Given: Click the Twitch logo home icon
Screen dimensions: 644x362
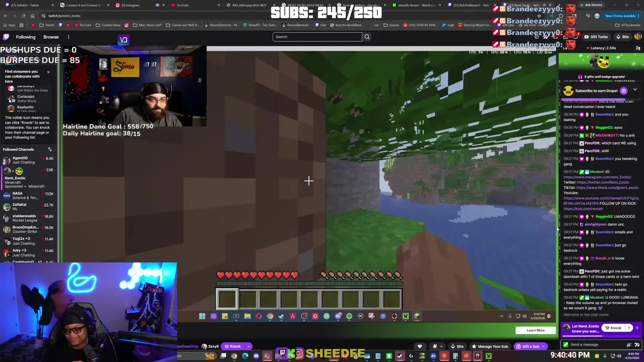Looking at the screenshot, I should (6, 37).
